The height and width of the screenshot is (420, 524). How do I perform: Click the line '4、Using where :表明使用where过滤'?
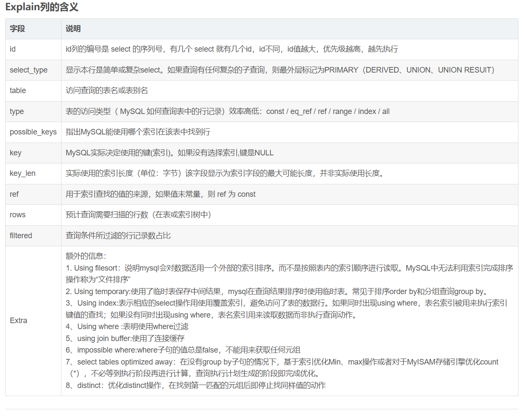tap(127, 327)
